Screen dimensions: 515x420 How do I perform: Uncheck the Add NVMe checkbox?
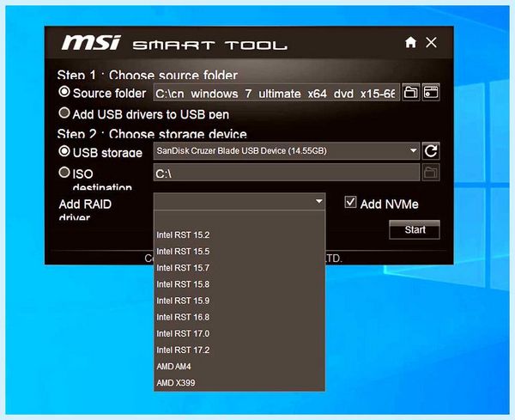click(350, 202)
